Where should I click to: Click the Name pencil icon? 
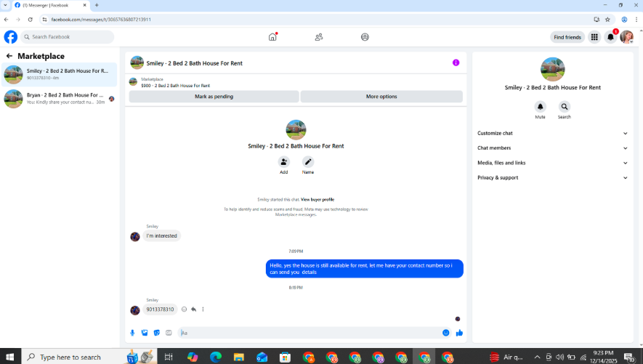[308, 162]
